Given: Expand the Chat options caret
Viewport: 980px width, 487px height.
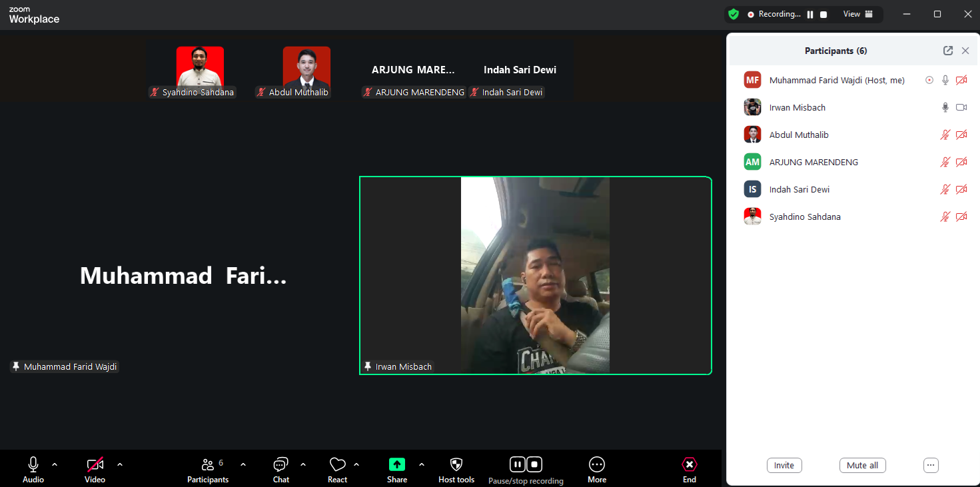Looking at the screenshot, I should (303, 464).
